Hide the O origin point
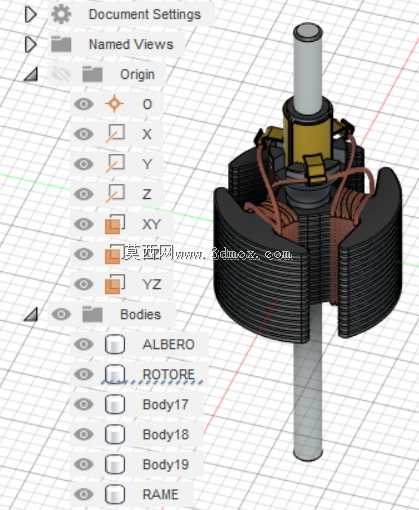The height and width of the screenshot is (510, 419). 83,104
